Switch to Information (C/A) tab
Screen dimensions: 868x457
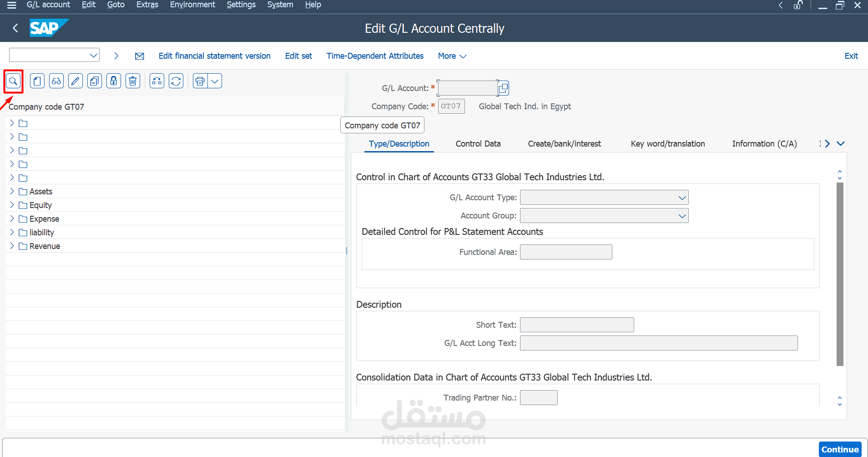click(764, 144)
